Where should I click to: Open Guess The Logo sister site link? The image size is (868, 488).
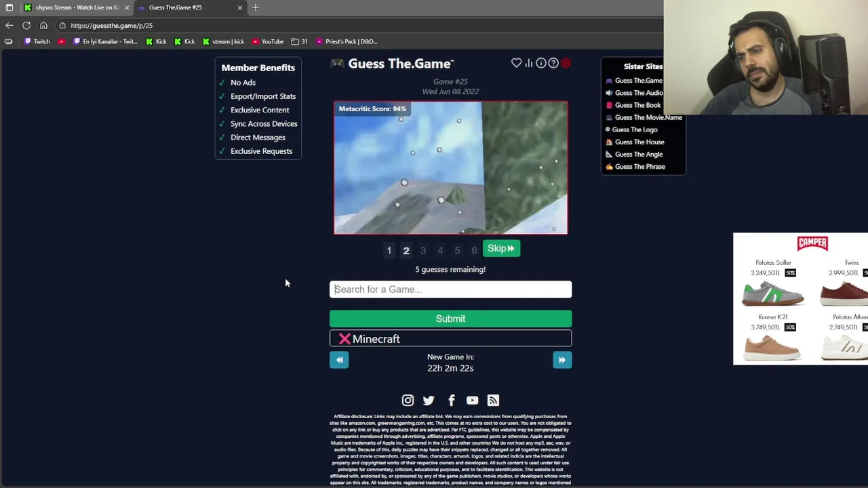tap(635, 129)
